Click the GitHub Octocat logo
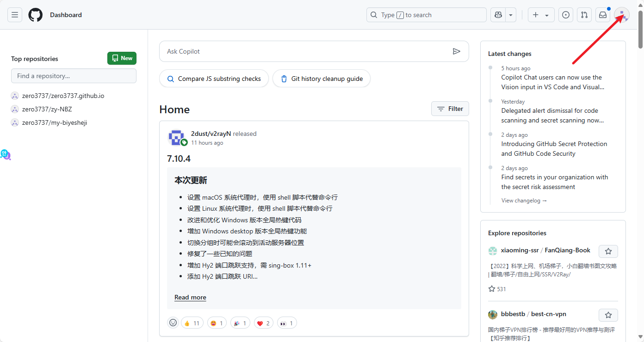Viewport: 644px width, 342px height. tap(36, 15)
